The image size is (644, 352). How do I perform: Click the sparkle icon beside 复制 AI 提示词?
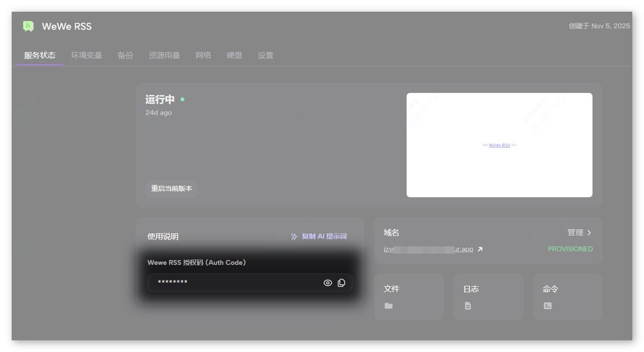(x=294, y=236)
